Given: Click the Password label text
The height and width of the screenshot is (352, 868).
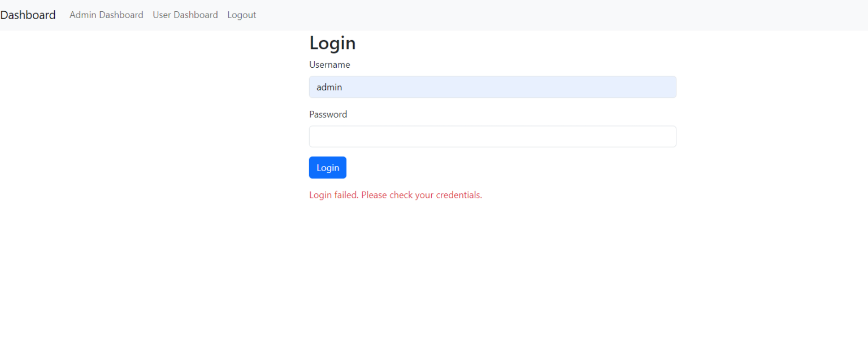Looking at the screenshot, I should pyautogui.click(x=328, y=114).
